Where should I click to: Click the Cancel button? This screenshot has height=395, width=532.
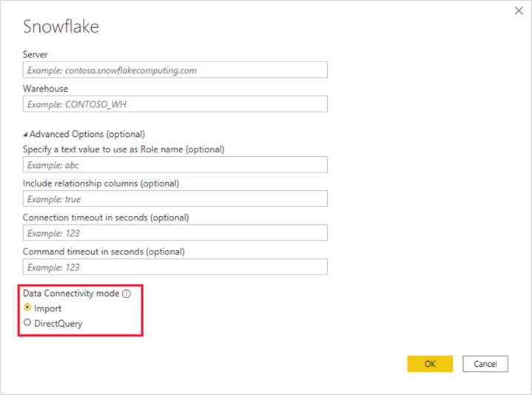[485, 364]
